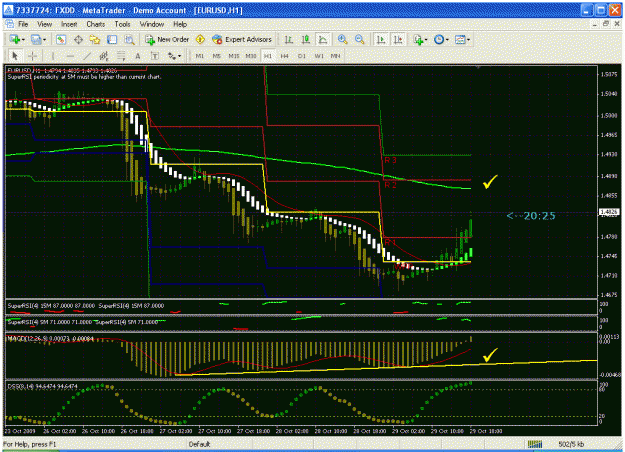The height and width of the screenshot is (452, 625).
Task: Click the 'Default' profile in status bar
Action: [199, 444]
